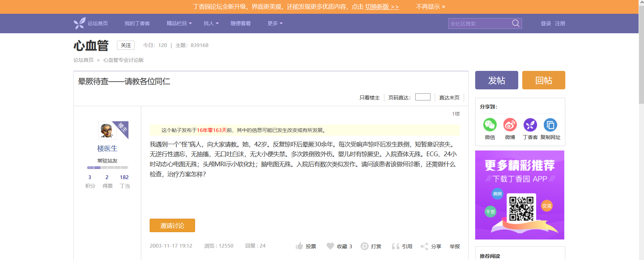Click the search magnifier icon
The image size is (644, 260).
click(x=516, y=23)
